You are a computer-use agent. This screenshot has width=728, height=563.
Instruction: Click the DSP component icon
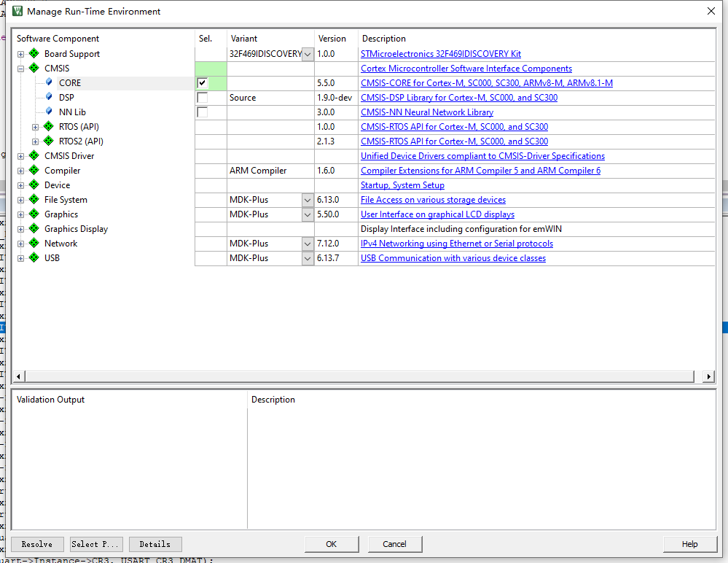[x=48, y=97]
